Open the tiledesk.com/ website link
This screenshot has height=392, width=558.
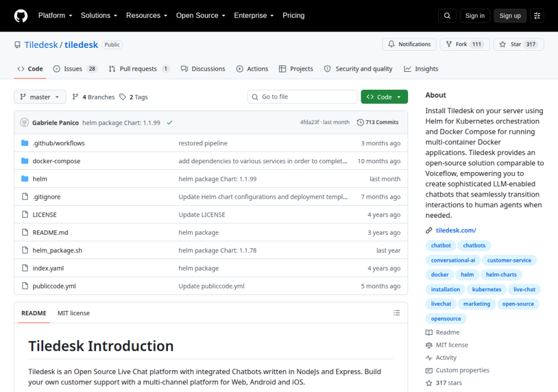point(456,230)
